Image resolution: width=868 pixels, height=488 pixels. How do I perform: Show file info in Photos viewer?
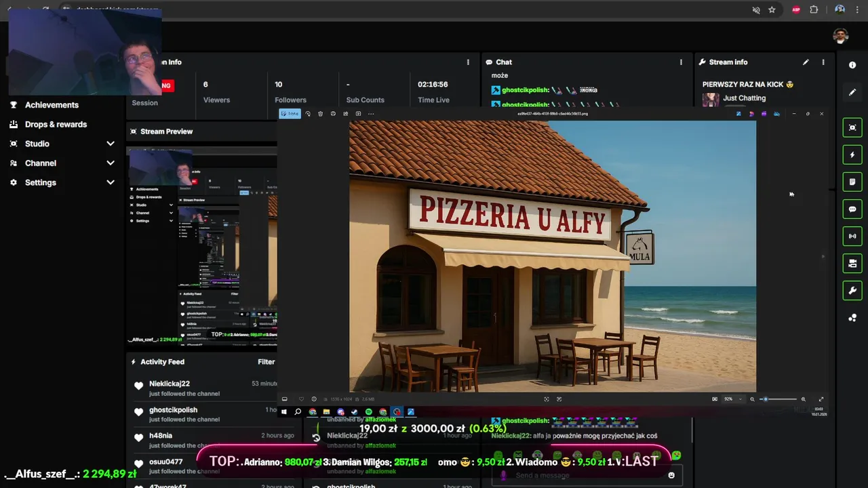[313, 399]
